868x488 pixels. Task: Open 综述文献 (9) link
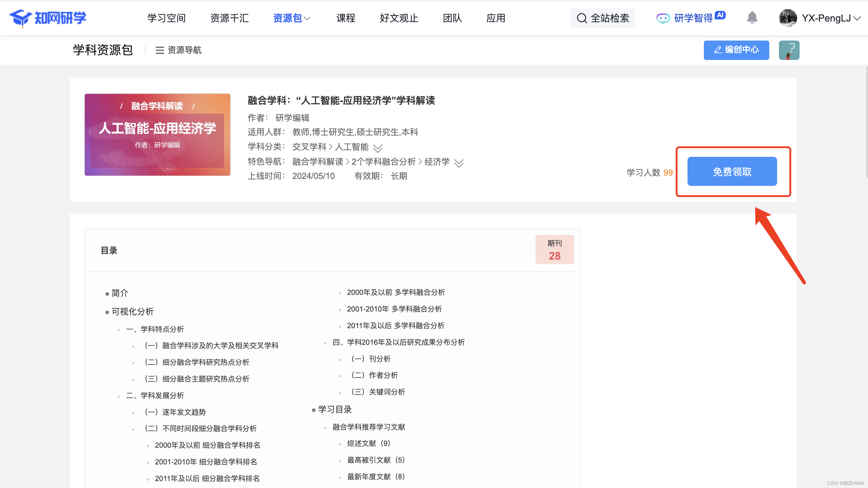(368, 443)
